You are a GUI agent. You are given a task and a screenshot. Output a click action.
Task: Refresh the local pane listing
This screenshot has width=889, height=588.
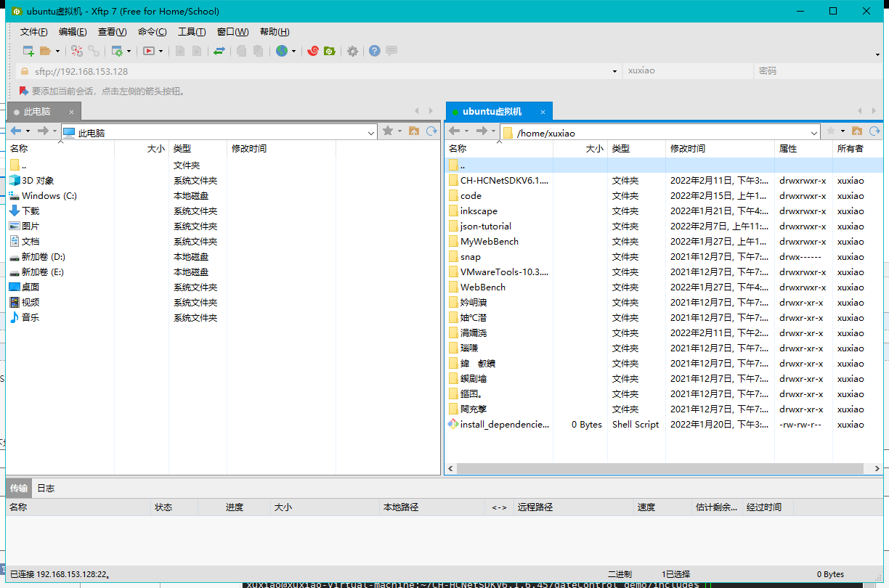[x=431, y=131]
